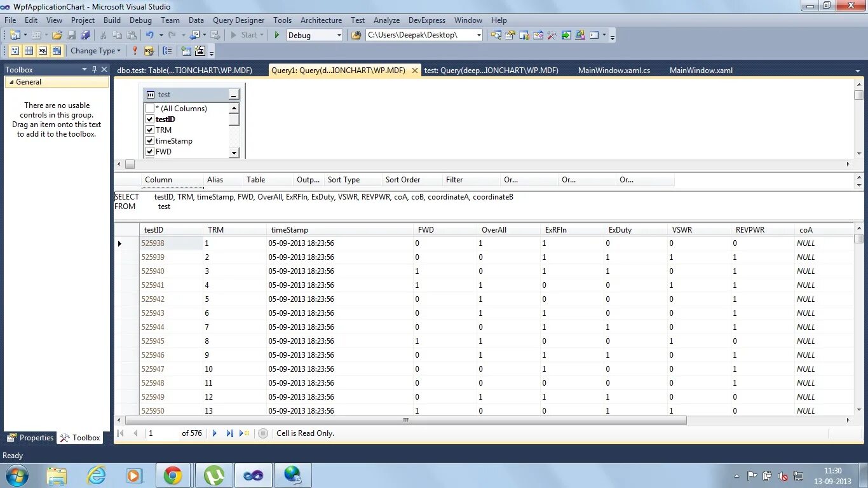Viewport: 868px width, 488px height.
Task: Open uTorrent from taskbar
Action: 213,475
